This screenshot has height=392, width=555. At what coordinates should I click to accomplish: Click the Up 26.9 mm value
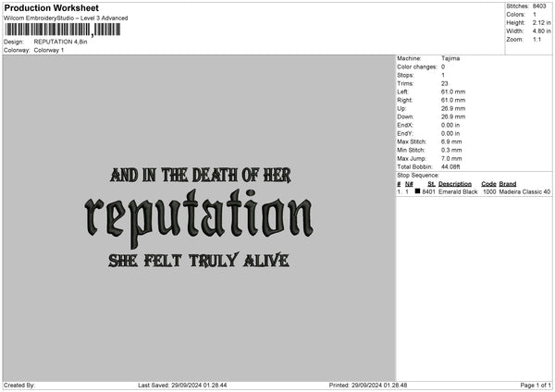(453, 108)
